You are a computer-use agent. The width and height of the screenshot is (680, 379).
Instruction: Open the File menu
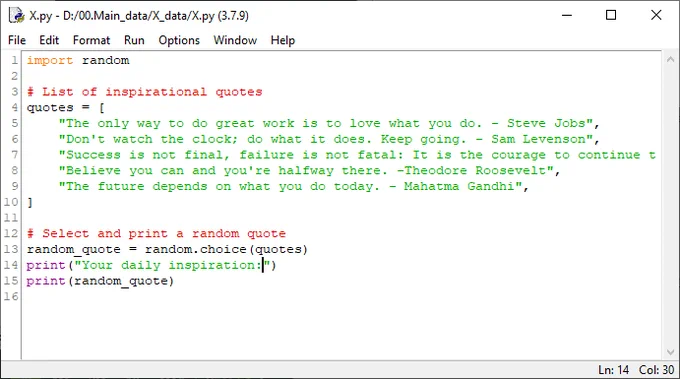pyautogui.click(x=17, y=40)
